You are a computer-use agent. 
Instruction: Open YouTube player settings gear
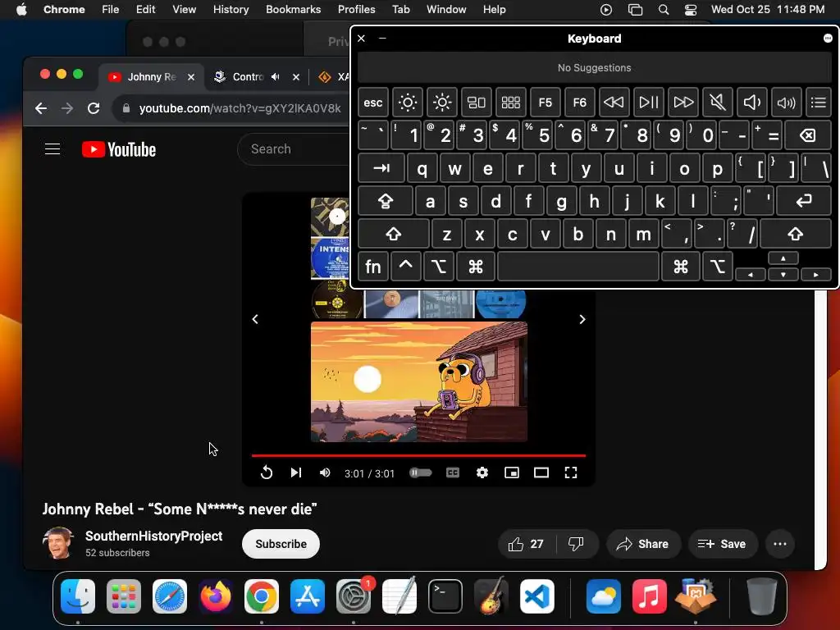click(482, 472)
